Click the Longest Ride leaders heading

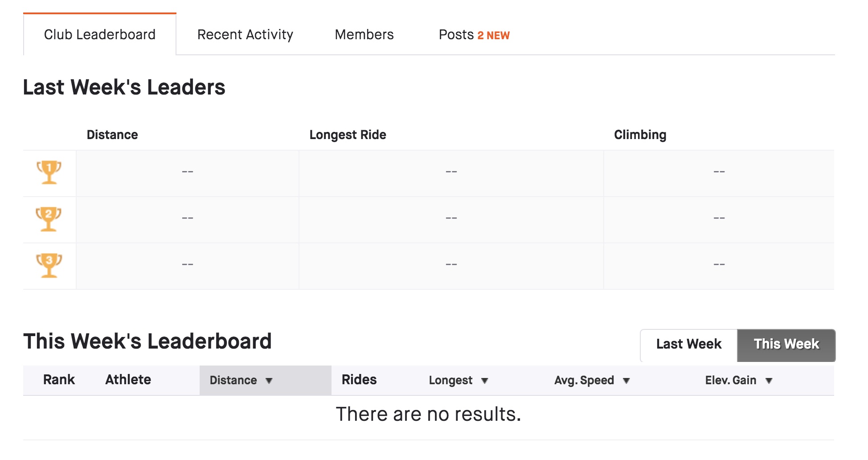(348, 135)
